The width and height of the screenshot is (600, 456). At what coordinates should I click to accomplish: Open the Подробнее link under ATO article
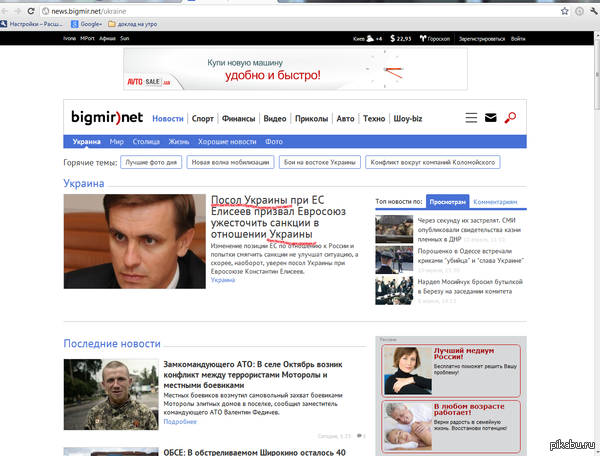tap(180, 422)
